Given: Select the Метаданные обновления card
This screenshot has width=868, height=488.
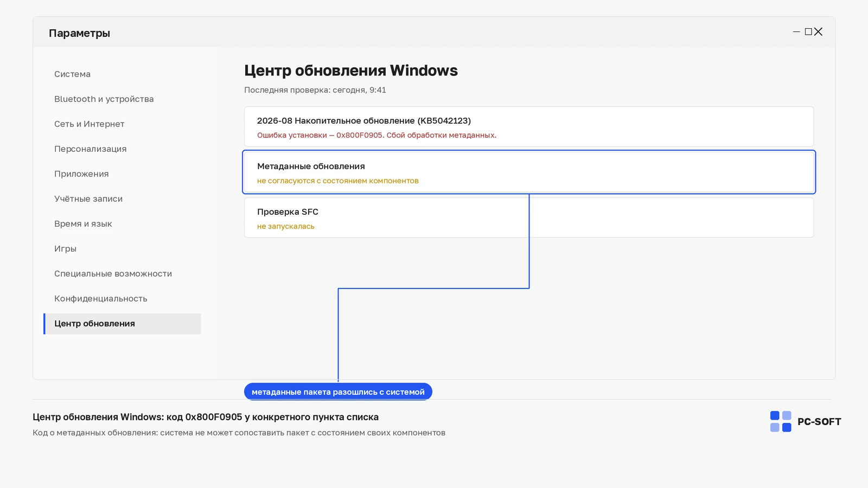Looking at the screenshot, I should 529,172.
